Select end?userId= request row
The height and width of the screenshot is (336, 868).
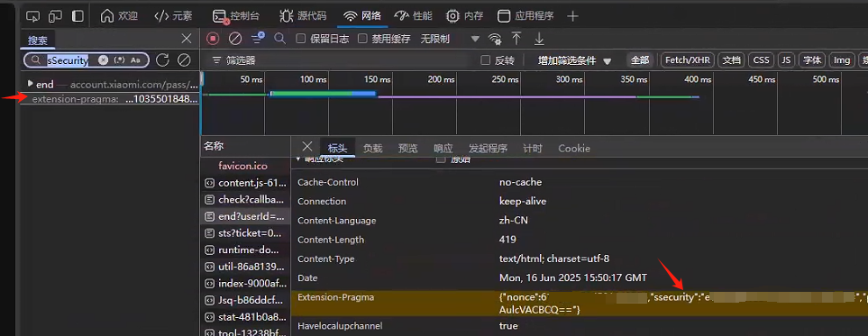point(244,216)
